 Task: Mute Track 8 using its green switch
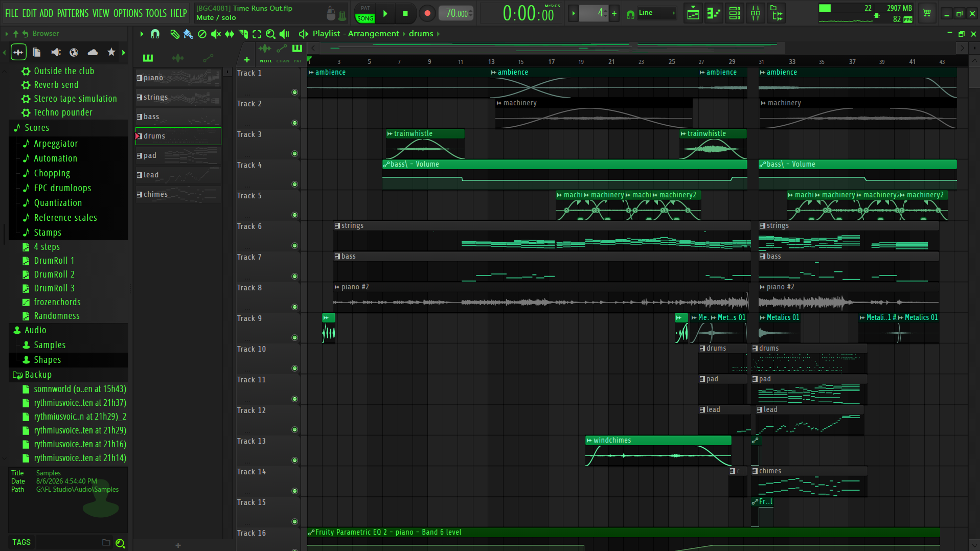294,307
